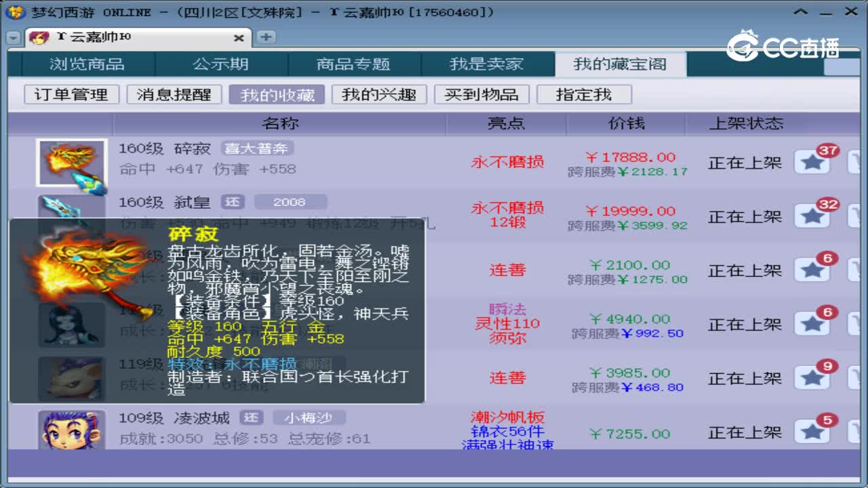Open the 指定我 section
This screenshot has height=488, width=868.
pos(584,94)
